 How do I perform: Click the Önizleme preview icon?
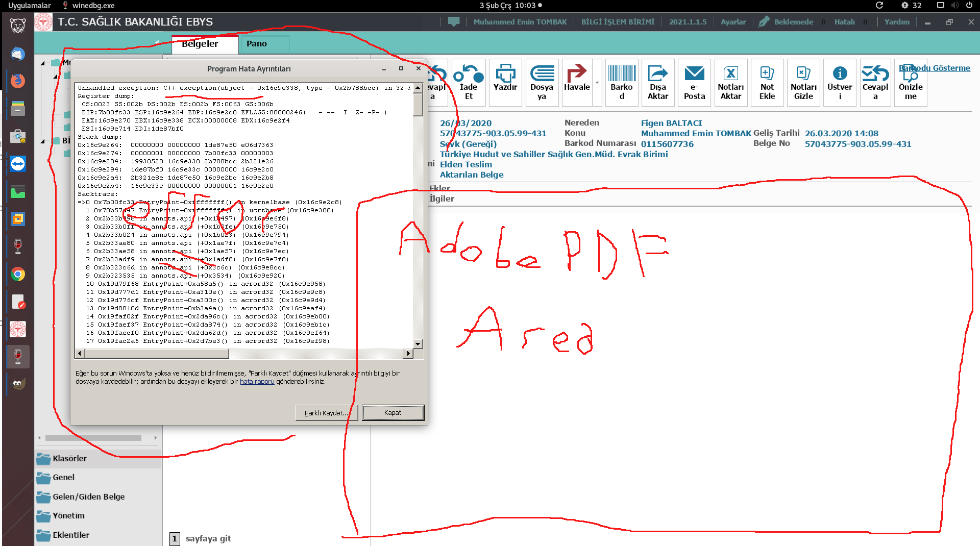coord(911,82)
